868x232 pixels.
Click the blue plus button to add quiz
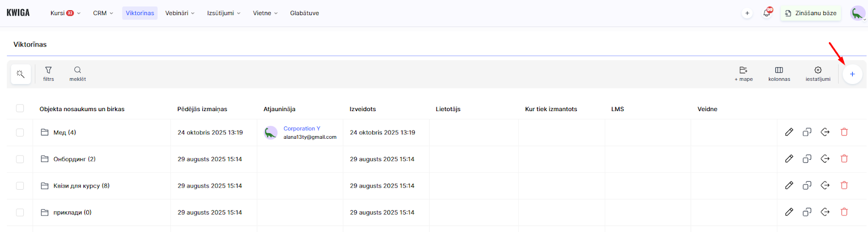(x=852, y=74)
